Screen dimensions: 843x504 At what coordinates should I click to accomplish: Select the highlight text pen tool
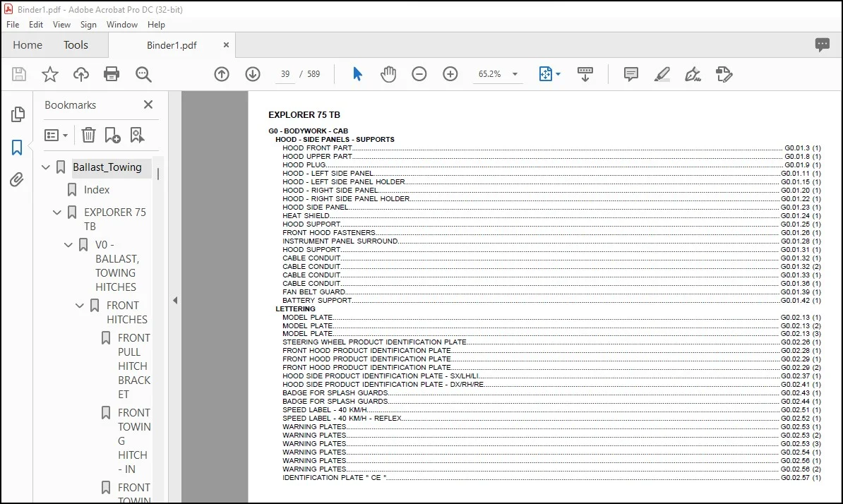[x=662, y=74]
